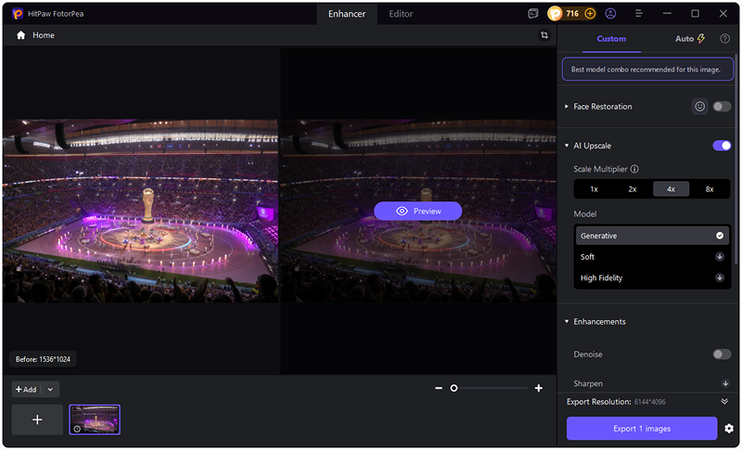742x450 pixels.
Task: Switch to the Editor tab
Action: (x=401, y=14)
